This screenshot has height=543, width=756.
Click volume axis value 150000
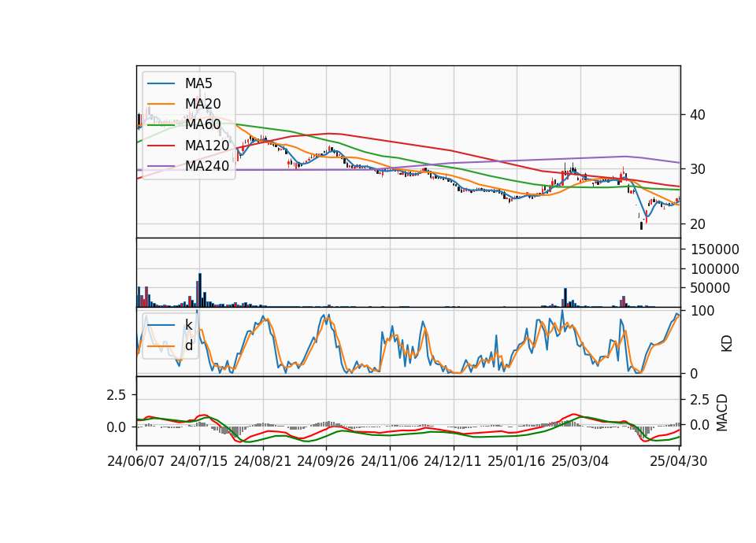pos(715,249)
